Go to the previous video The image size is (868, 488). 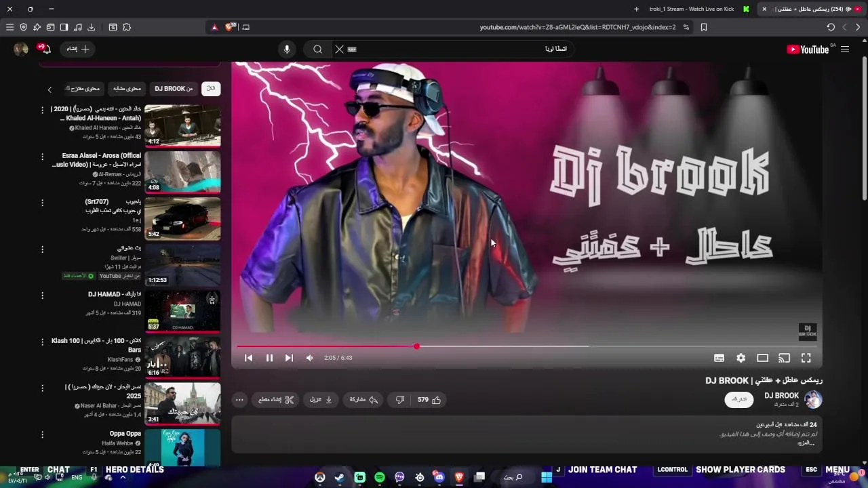[x=248, y=358]
